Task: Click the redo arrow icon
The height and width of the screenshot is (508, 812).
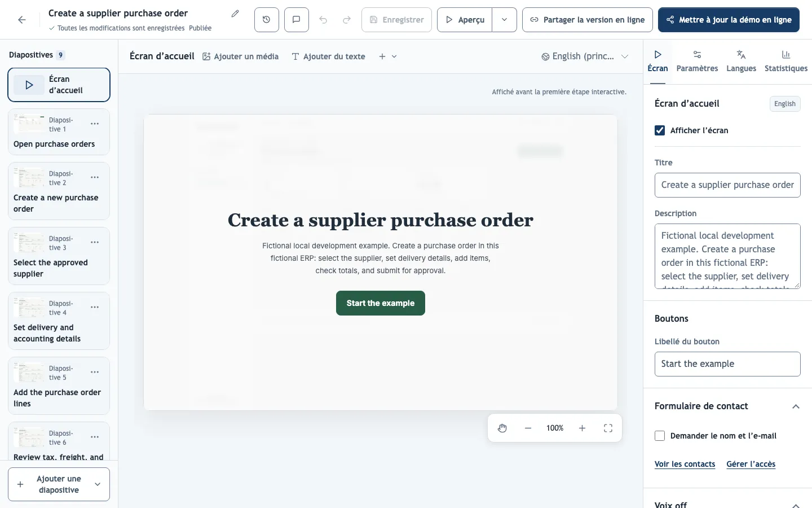Action: pos(347,20)
